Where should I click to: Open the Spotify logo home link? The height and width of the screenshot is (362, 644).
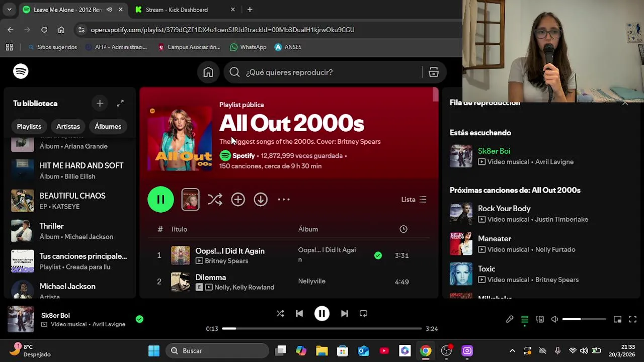click(21, 71)
